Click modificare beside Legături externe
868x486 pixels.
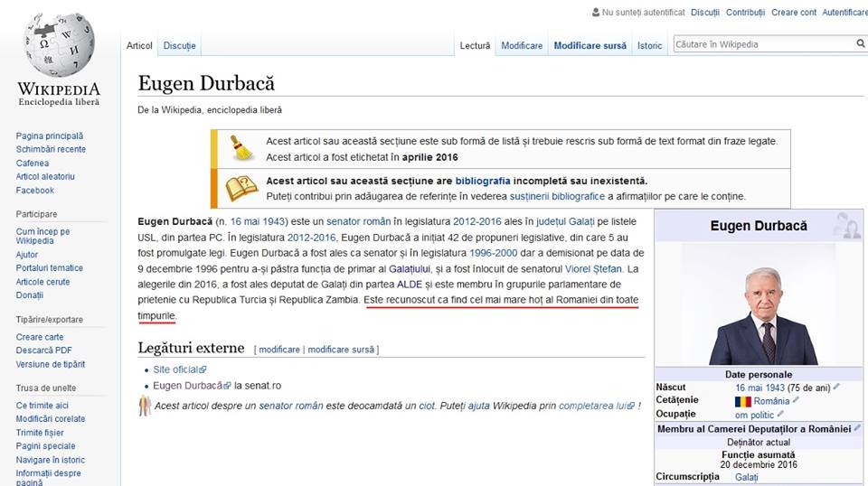pyautogui.click(x=279, y=350)
